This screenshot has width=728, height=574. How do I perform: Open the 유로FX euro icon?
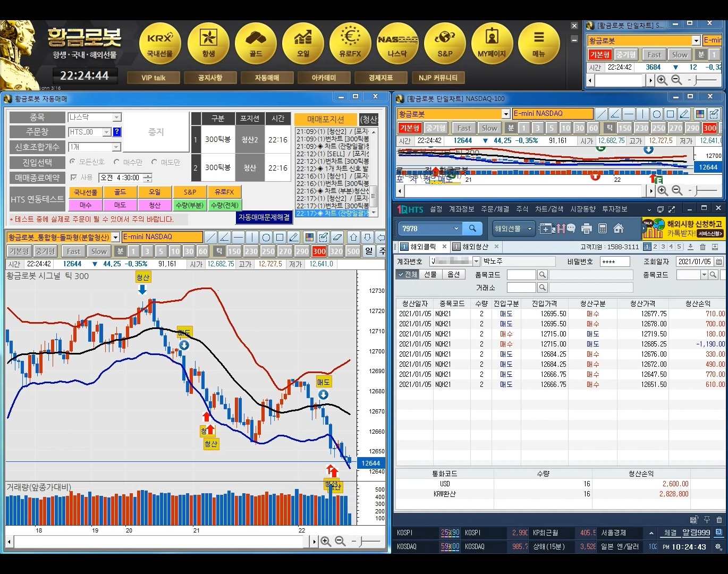[350, 44]
